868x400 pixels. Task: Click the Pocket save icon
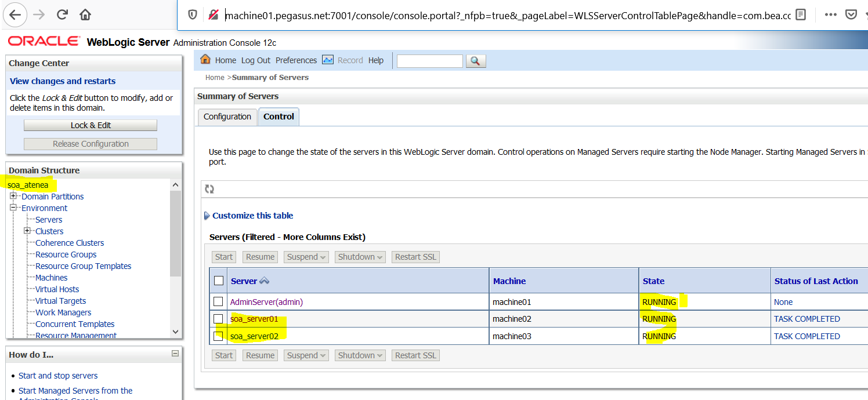tap(851, 14)
